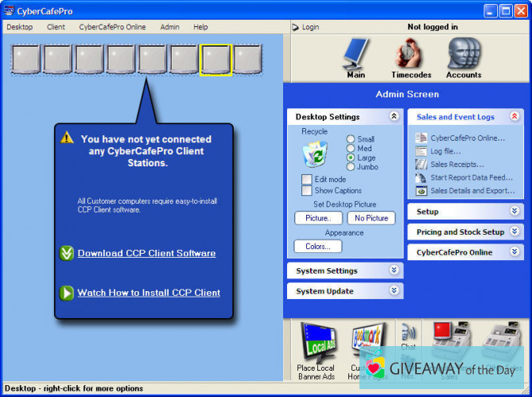Open the Accounts icon
Viewport: 532px width, 397px height.
point(463,56)
